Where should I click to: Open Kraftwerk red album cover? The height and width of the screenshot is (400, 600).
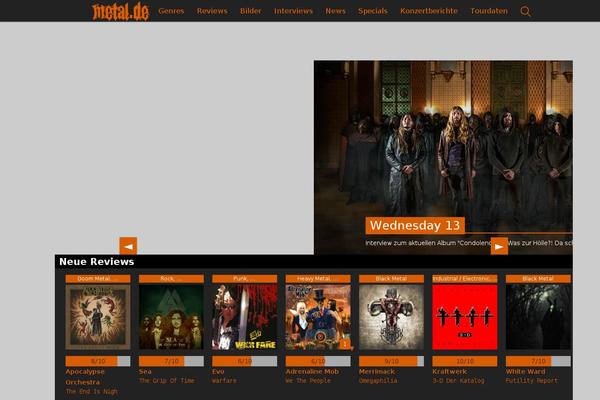tap(465, 317)
